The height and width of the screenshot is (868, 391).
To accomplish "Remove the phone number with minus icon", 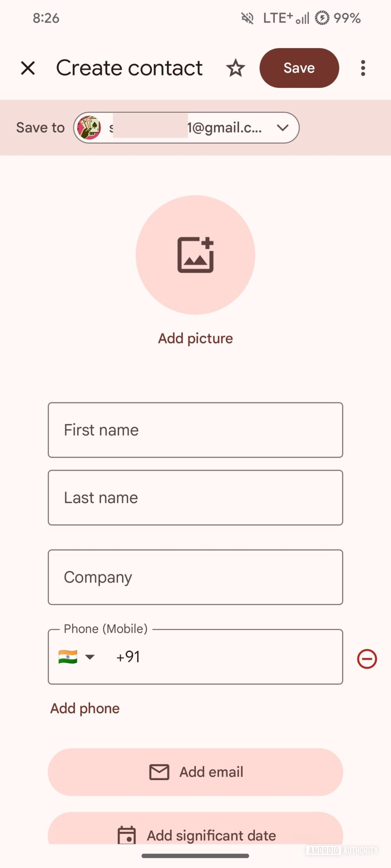I will tap(367, 658).
